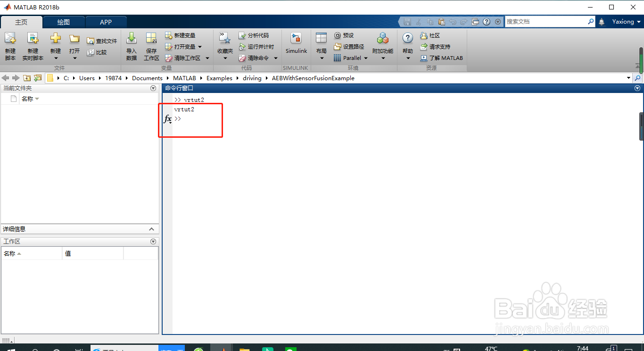Screen dimensions: 644x351
Task: Switch to the 绘图 (Plots) tab
Action: coord(64,22)
